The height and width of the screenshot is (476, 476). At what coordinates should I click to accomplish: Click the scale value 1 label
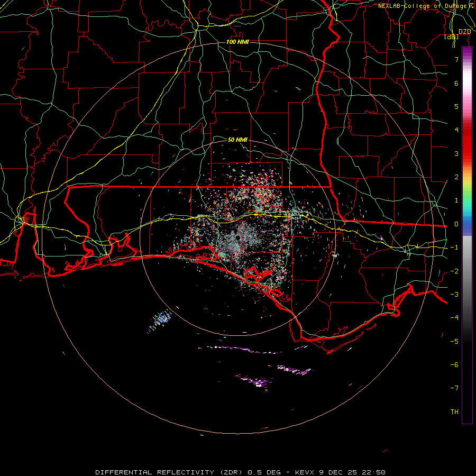tap(456, 200)
